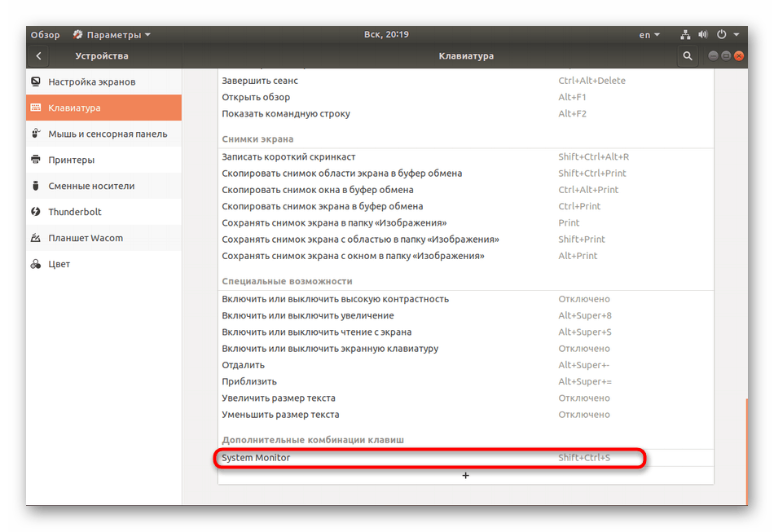Click the display icon beside Настройка экранов
The image size is (774, 532).
[36, 81]
